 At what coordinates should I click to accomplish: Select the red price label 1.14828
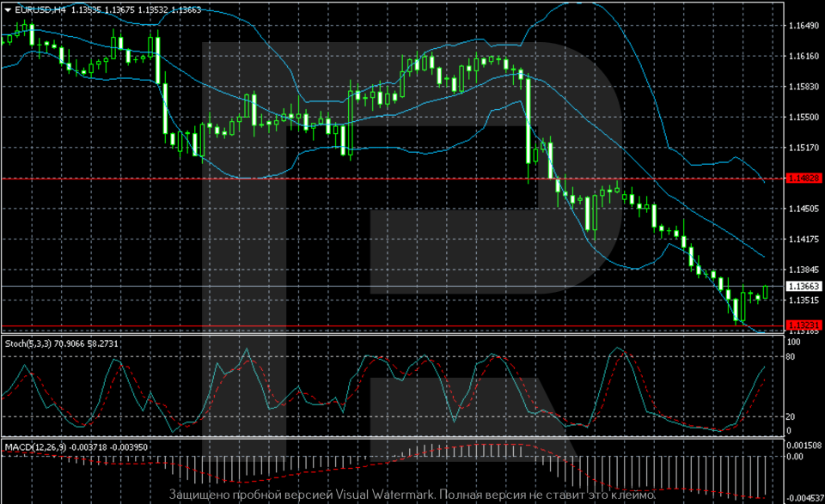tap(803, 179)
